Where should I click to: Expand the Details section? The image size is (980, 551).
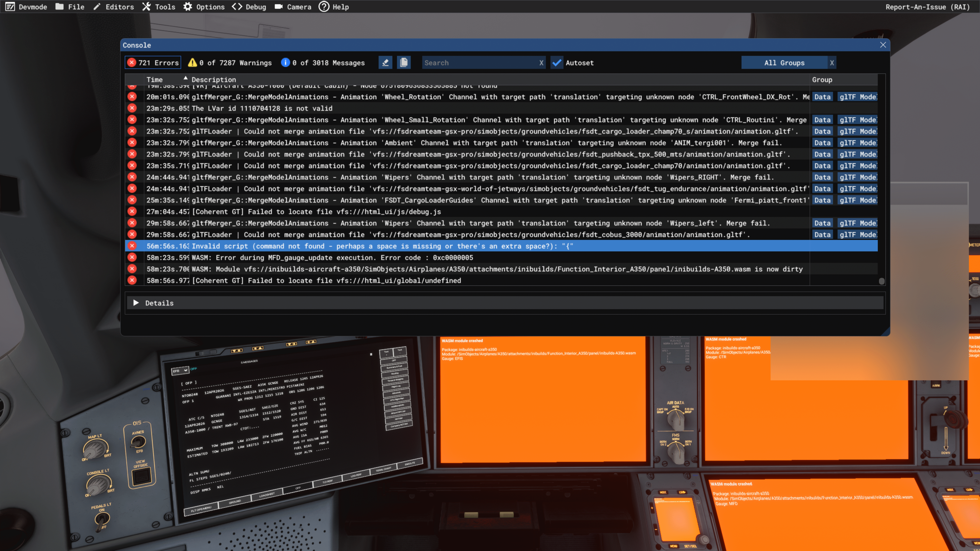(x=136, y=303)
